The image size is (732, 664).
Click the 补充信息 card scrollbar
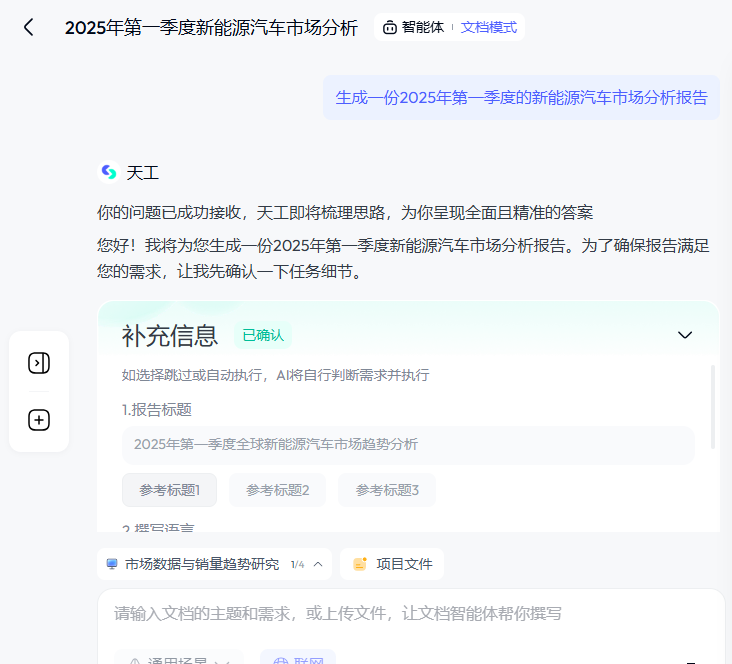coord(712,407)
